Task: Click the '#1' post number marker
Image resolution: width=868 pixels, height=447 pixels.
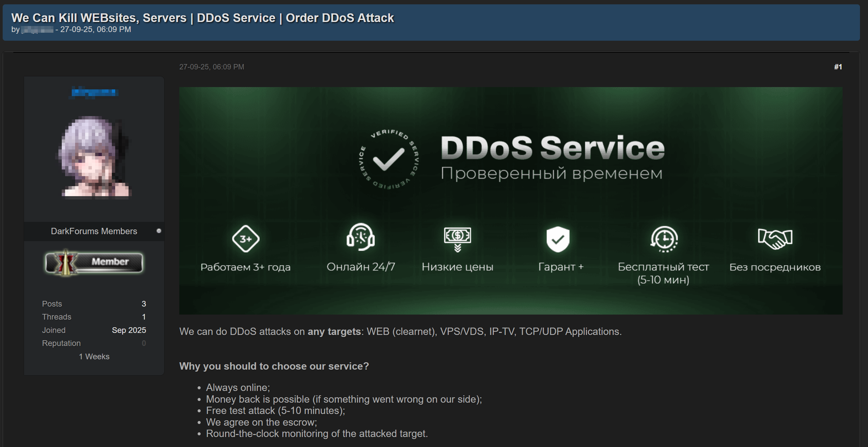Action: 838,67
